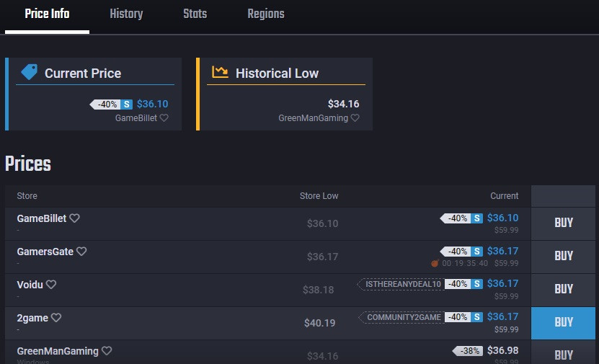Click the bomb timer icon for GamersGate
599x364 pixels.
pos(435,263)
